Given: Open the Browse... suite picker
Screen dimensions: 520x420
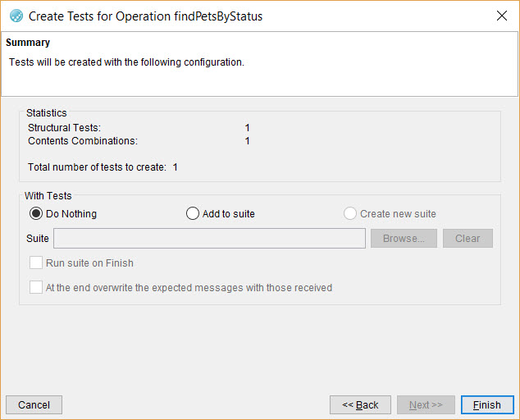Looking at the screenshot, I should pyautogui.click(x=404, y=238).
